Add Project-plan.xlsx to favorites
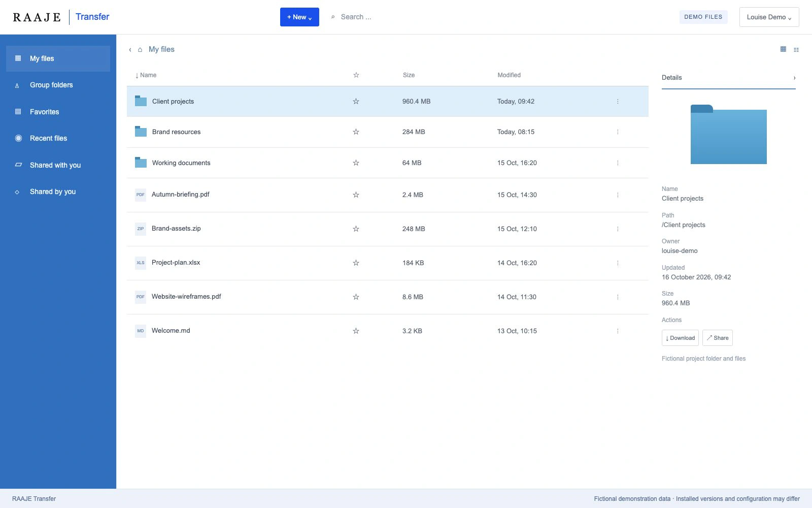Screen dimensions: 812x508 click(356, 263)
